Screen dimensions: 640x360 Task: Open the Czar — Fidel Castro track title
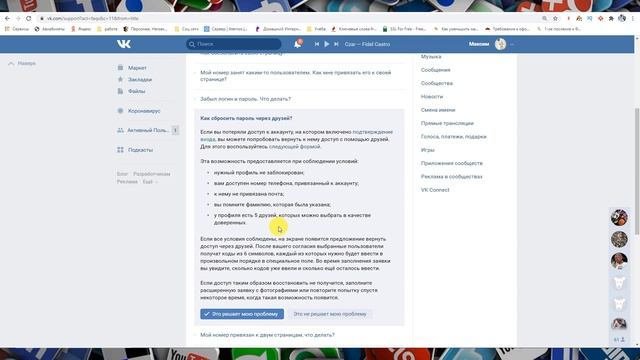coord(367,44)
